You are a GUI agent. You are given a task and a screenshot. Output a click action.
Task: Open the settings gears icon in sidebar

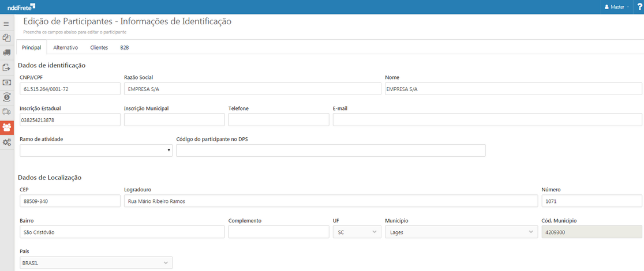[6, 142]
